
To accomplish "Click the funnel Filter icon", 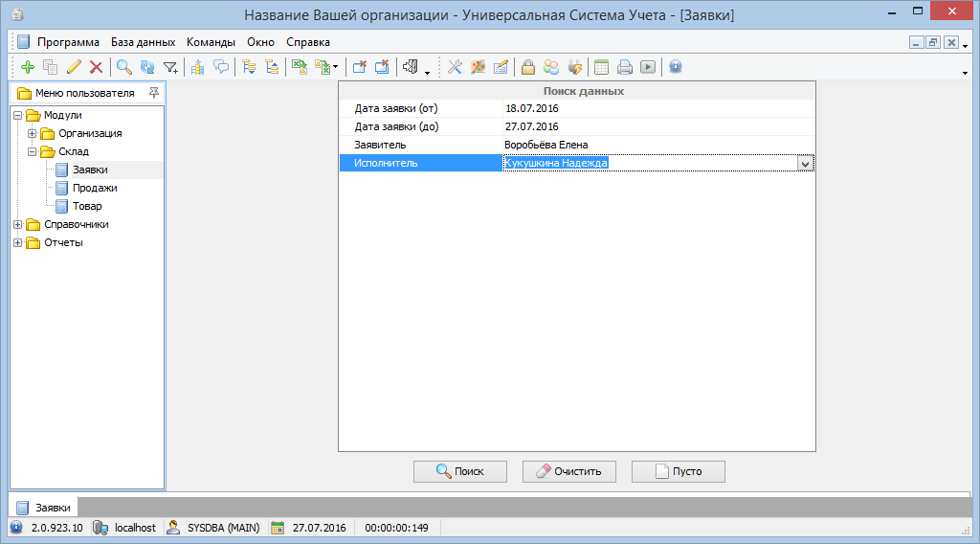I will click(x=170, y=67).
